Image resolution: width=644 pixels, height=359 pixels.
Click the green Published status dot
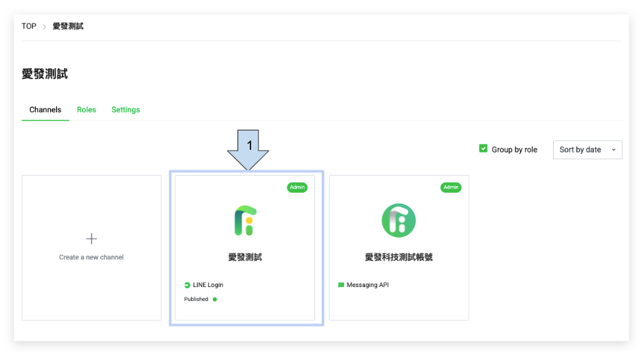[x=215, y=300]
